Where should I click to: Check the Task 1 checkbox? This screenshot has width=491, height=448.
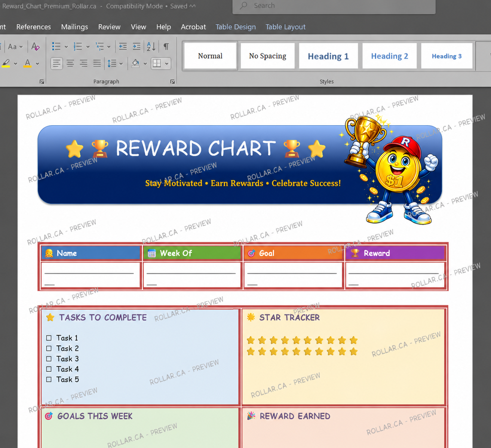(x=49, y=338)
